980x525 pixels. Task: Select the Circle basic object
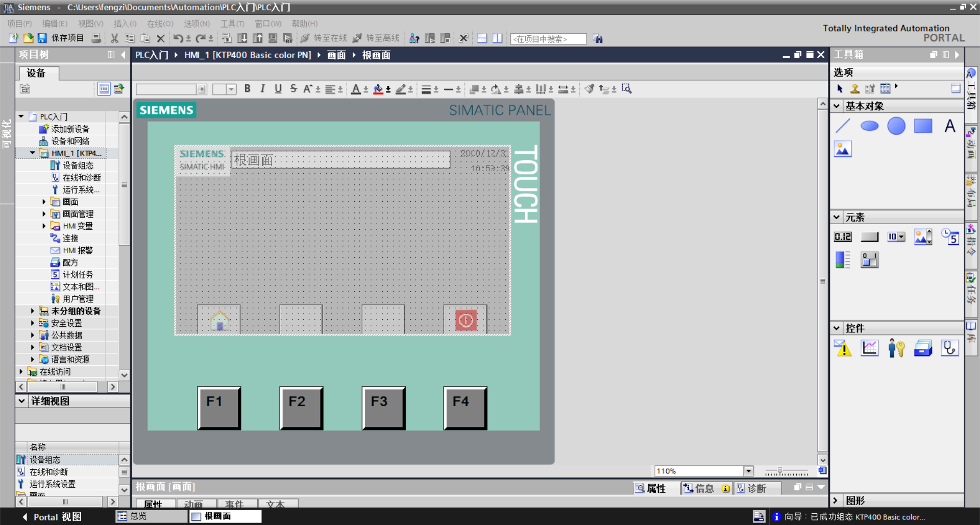pos(896,126)
